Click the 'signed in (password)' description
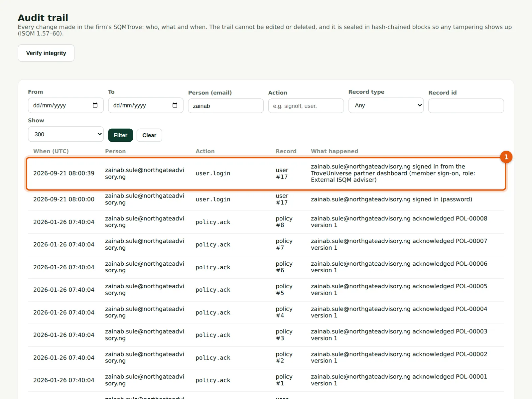The width and height of the screenshot is (532, 399). coord(391,199)
